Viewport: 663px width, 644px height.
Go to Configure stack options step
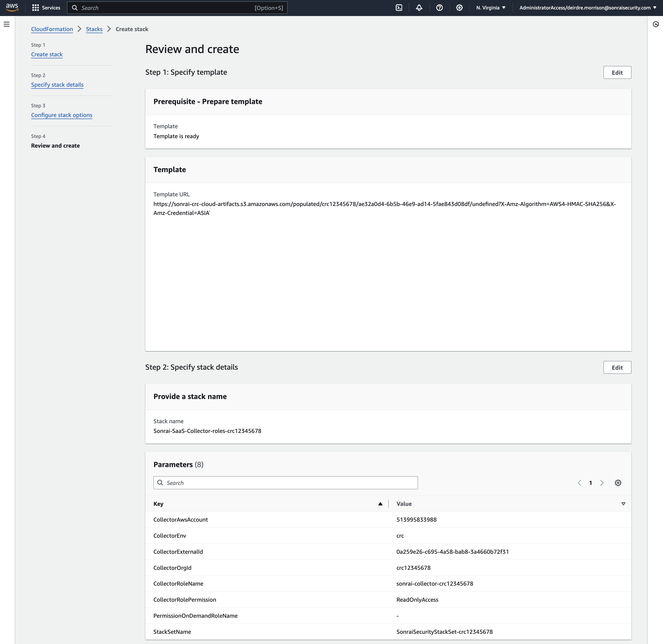[61, 115]
